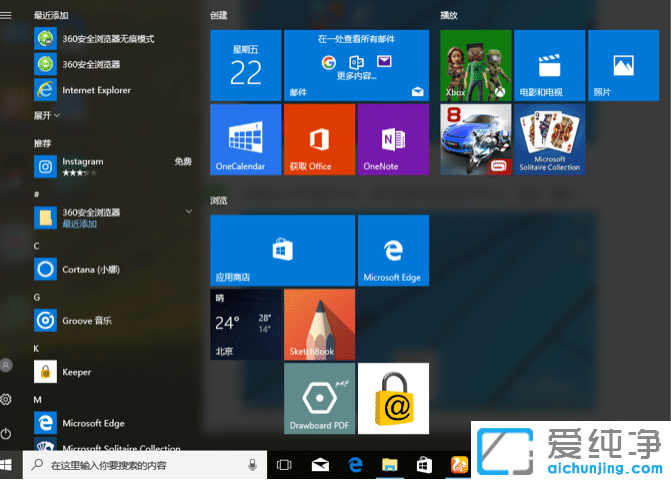
Task: Expand the 360安全浏览器 folder chevron
Action: click(x=189, y=211)
